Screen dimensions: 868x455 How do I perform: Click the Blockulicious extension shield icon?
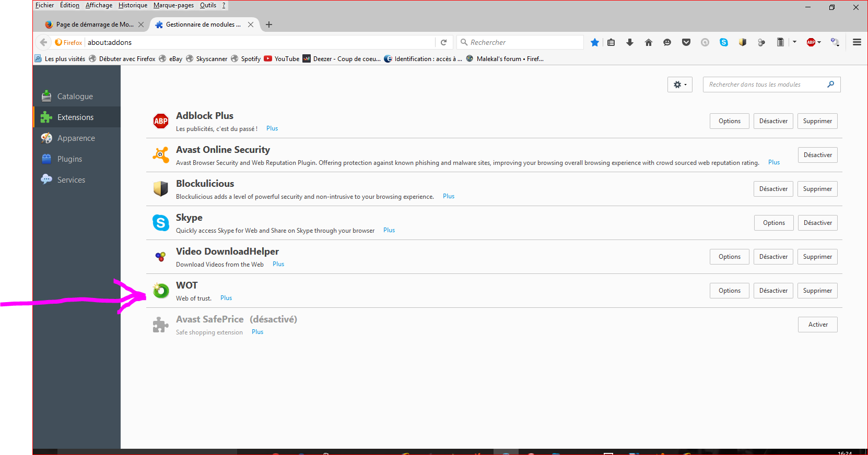(161, 189)
